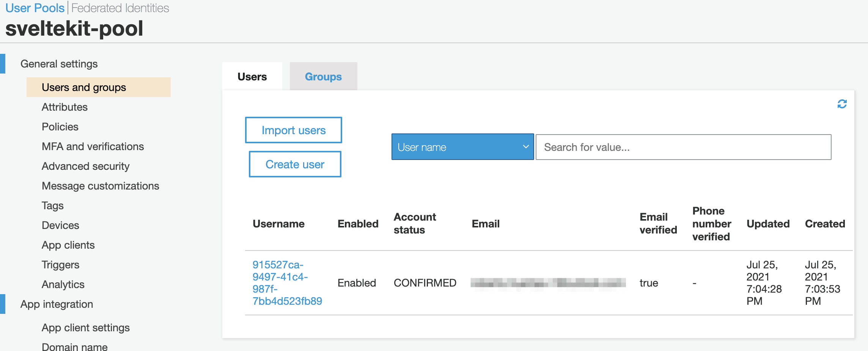Open App client settings page

coord(85,327)
